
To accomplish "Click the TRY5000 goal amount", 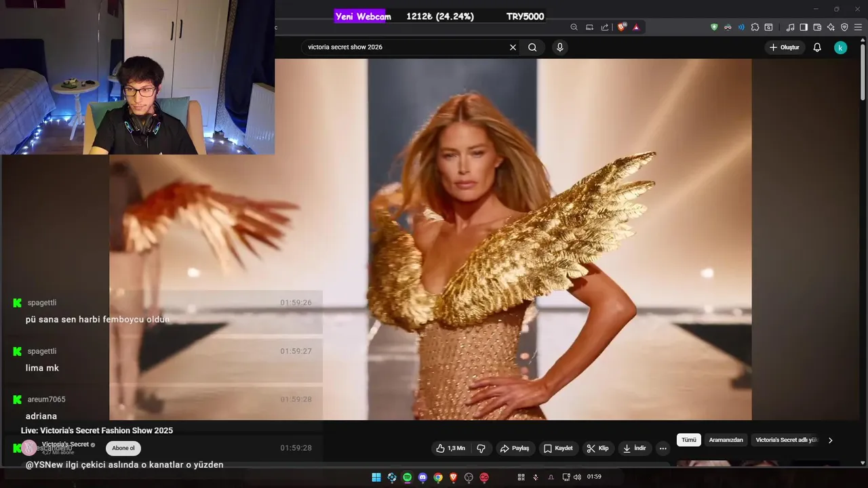I will [x=525, y=16].
